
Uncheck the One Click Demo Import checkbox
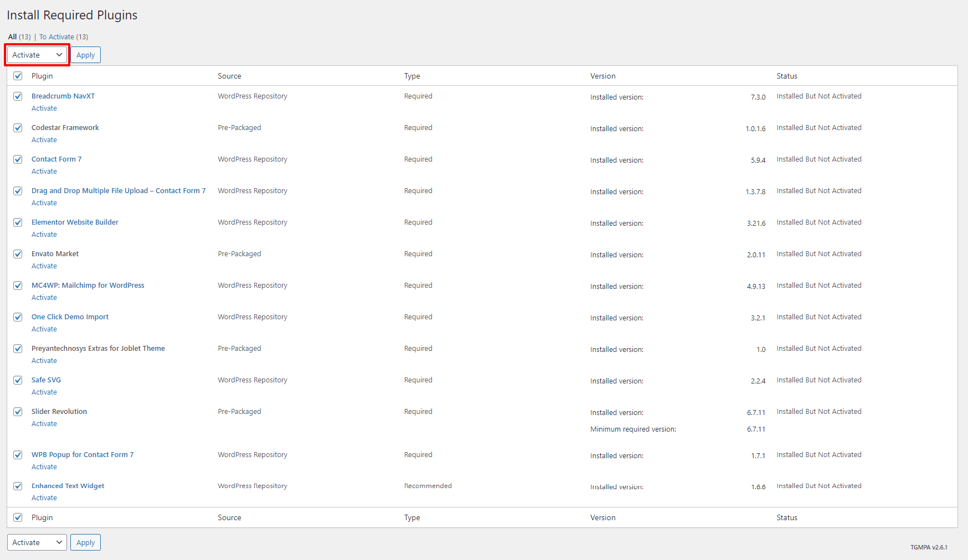(x=18, y=317)
